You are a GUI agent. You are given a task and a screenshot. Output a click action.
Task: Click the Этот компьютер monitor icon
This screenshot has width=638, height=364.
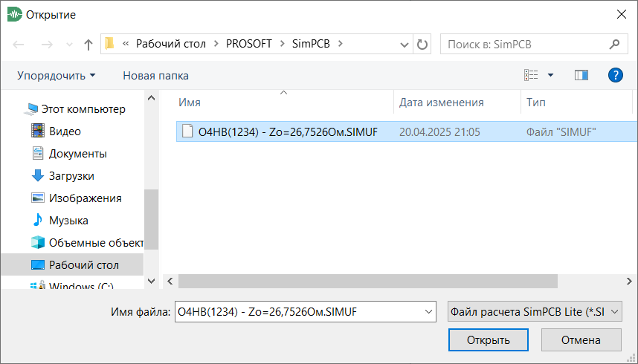pos(30,109)
